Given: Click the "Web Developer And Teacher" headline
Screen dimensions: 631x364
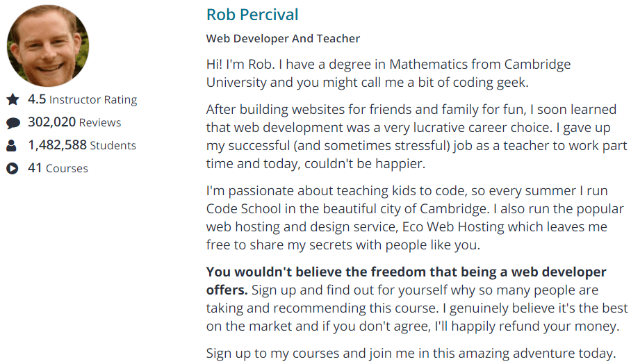Looking at the screenshot, I should [x=283, y=39].
